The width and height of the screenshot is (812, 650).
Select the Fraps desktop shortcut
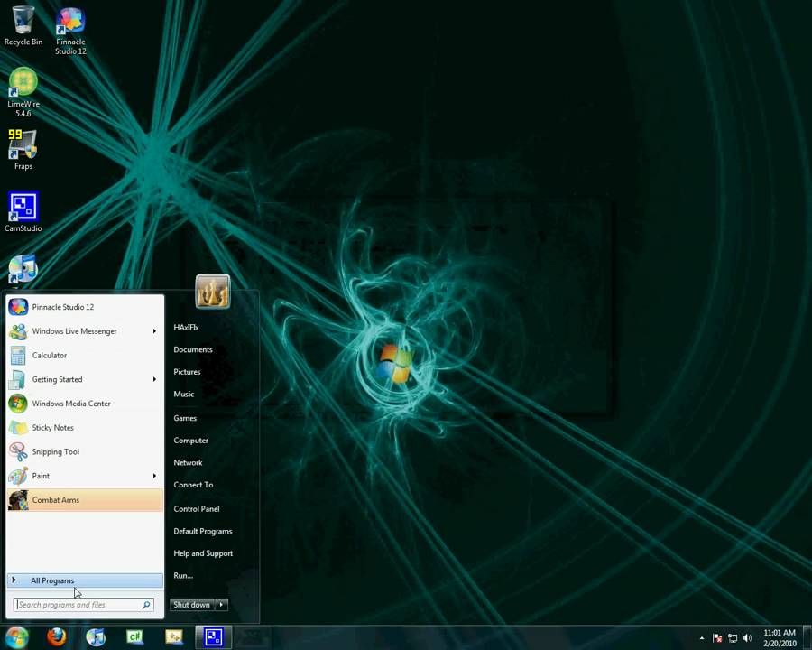(x=23, y=149)
